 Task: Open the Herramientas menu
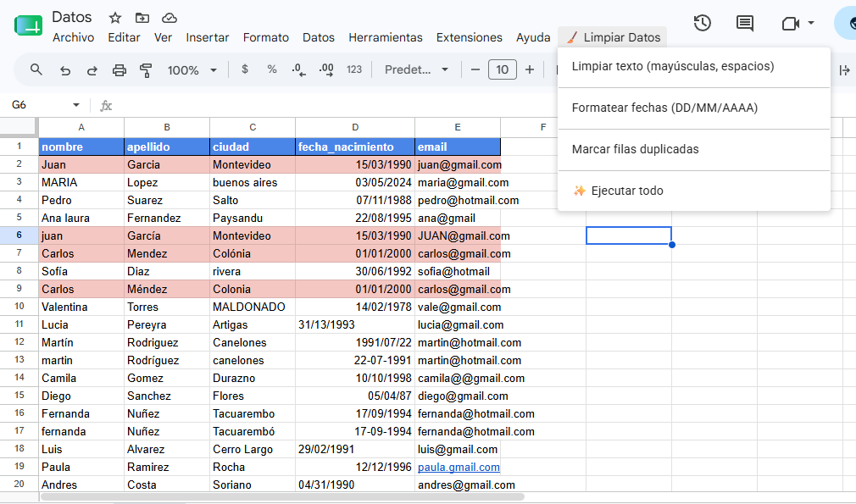386,37
